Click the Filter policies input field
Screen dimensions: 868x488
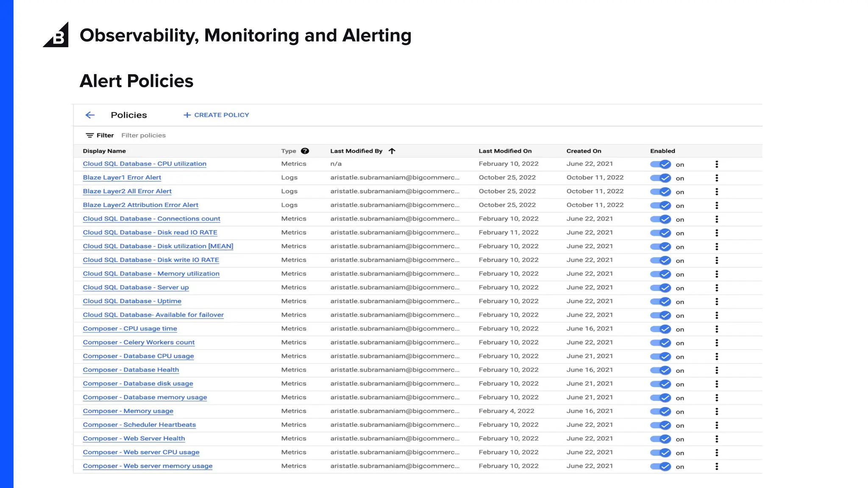pos(143,136)
